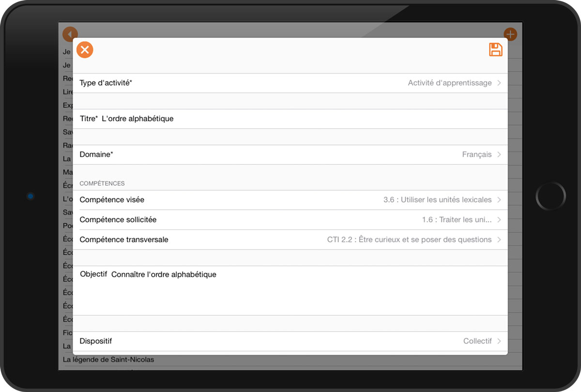Tap the "1.6 : Traiter les uni..." value
The height and width of the screenshot is (392, 581).
[457, 220]
